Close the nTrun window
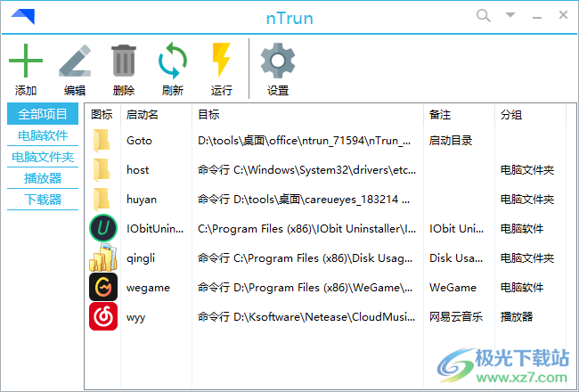 click(x=563, y=15)
